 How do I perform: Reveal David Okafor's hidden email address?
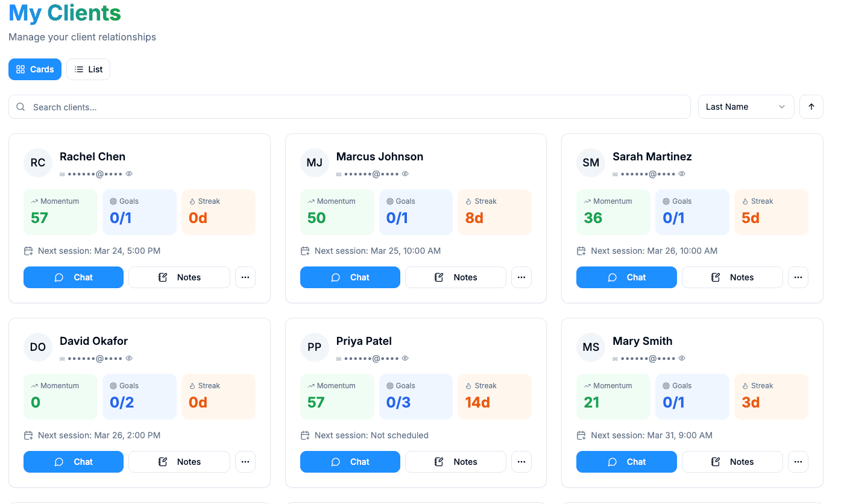tap(129, 358)
